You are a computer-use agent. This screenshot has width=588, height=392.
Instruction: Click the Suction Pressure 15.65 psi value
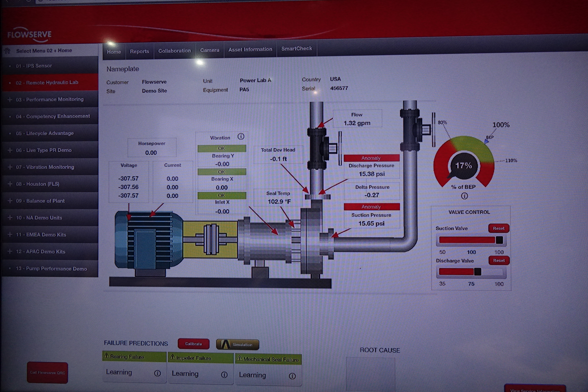click(x=372, y=223)
